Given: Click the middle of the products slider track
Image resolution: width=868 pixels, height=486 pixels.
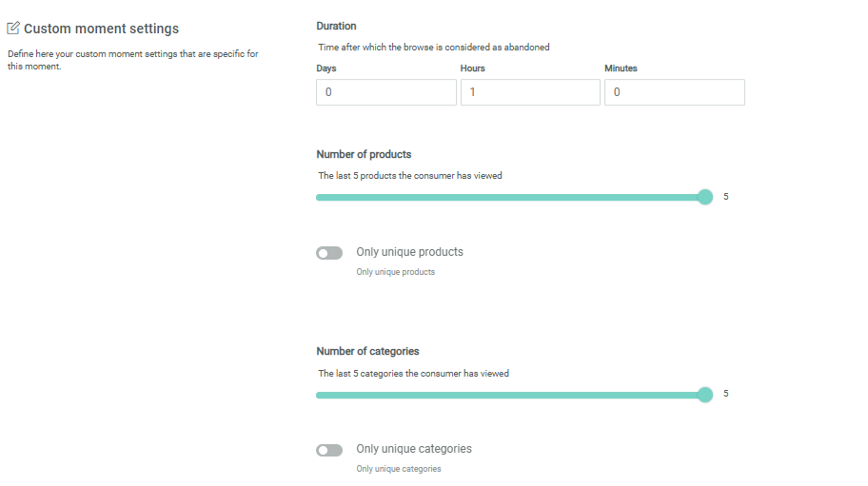Looking at the screenshot, I should (x=510, y=197).
